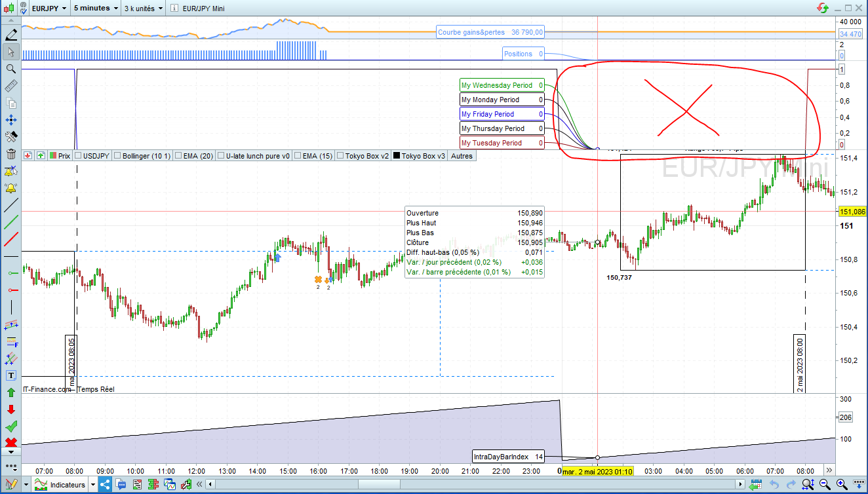Click the green up arrow button beside Prix

tap(41, 156)
